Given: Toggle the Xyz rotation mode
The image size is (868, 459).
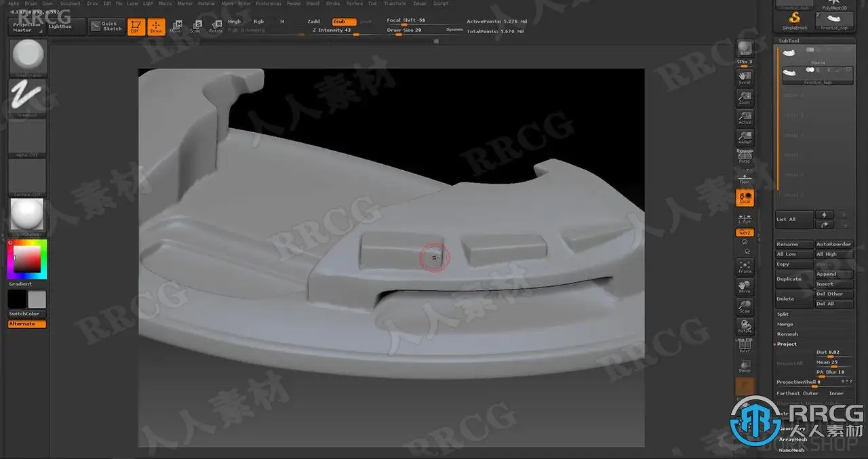Looking at the screenshot, I should 745,233.
